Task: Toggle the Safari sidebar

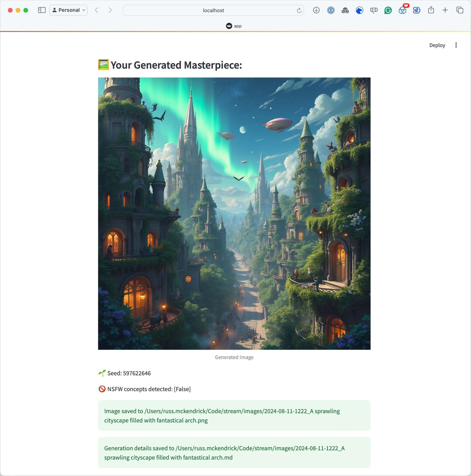Action: [x=42, y=10]
